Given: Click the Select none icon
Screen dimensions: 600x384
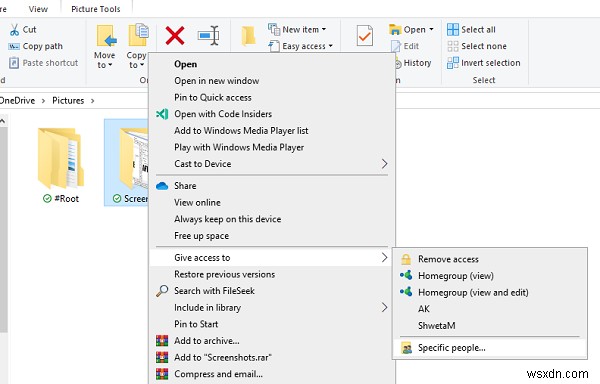Looking at the screenshot, I should coord(453,46).
